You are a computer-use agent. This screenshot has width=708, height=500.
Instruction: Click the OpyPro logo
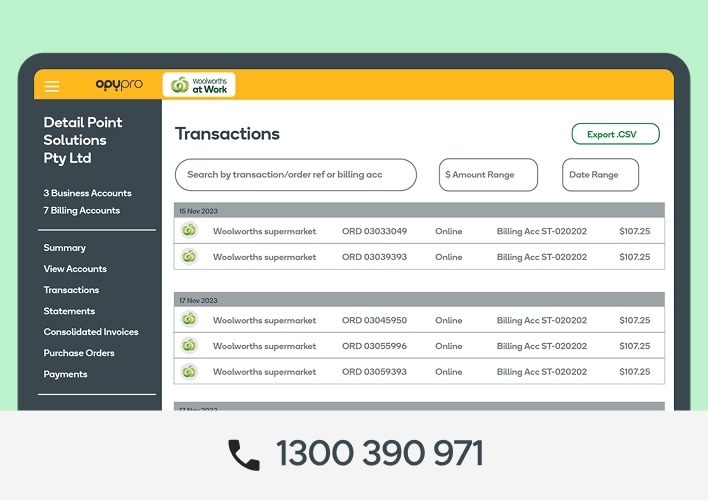pos(119,85)
